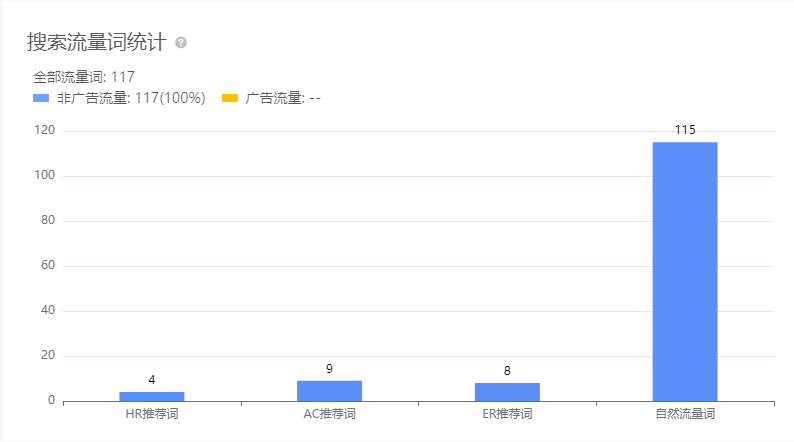Click the data label 8 above ER bar

pos(507,371)
